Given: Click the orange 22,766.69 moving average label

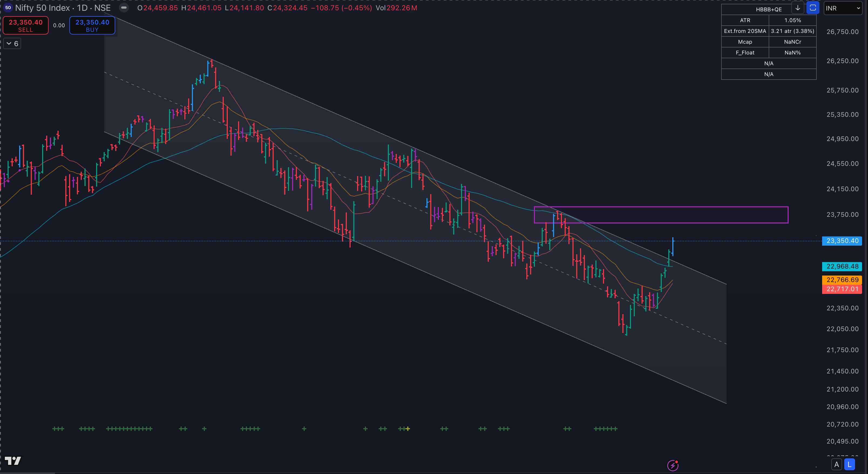Looking at the screenshot, I should pyautogui.click(x=842, y=280).
